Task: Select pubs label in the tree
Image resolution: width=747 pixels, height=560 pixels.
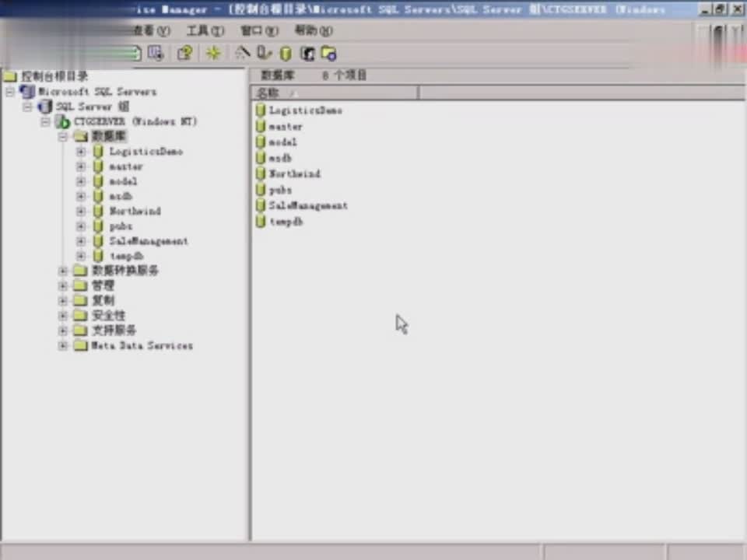Action: point(121,226)
